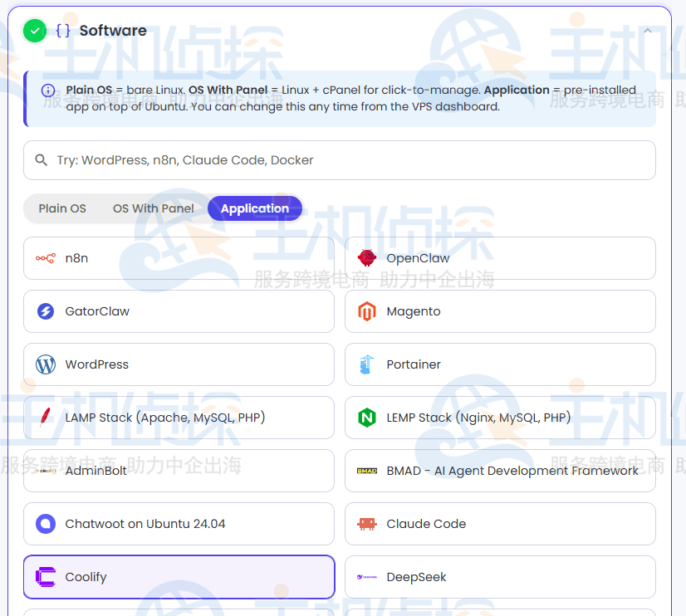Viewport: 686px width, 616px height.
Task: Select the Application tab
Action: (255, 208)
